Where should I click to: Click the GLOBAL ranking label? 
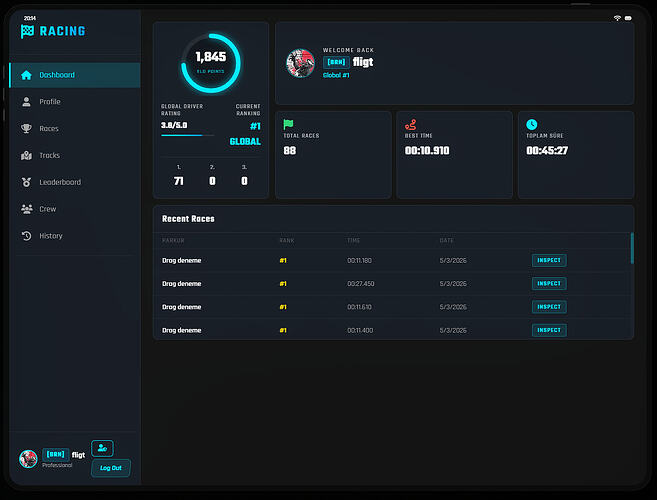click(x=245, y=142)
